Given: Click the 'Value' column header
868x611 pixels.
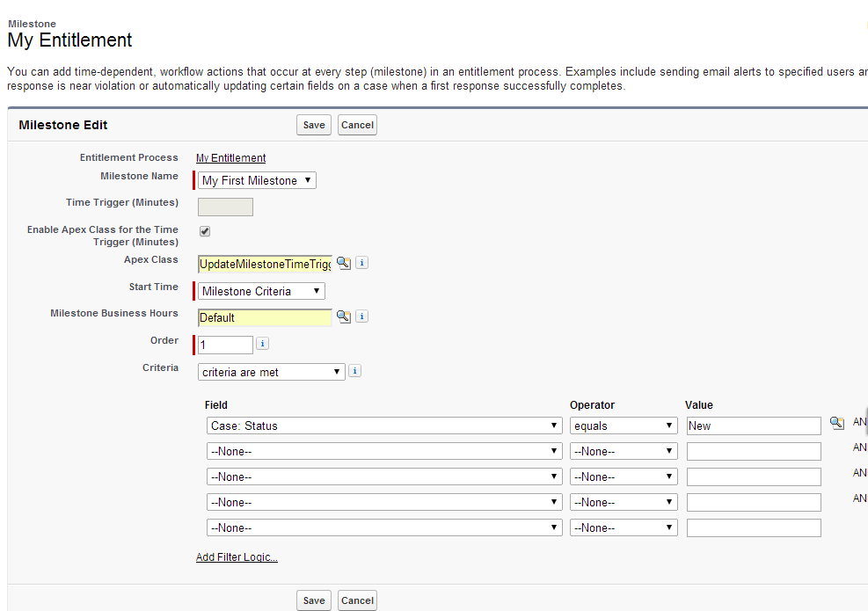Looking at the screenshot, I should [698, 405].
